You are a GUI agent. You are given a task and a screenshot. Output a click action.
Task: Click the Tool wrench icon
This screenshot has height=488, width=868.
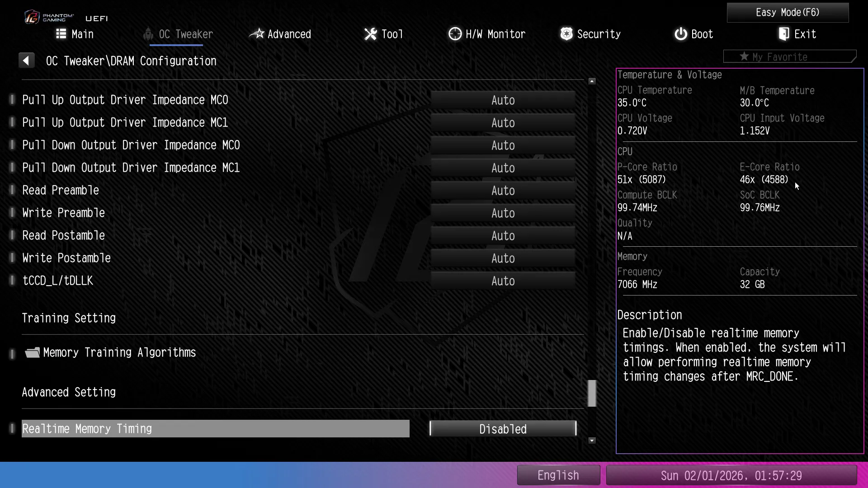coord(370,34)
